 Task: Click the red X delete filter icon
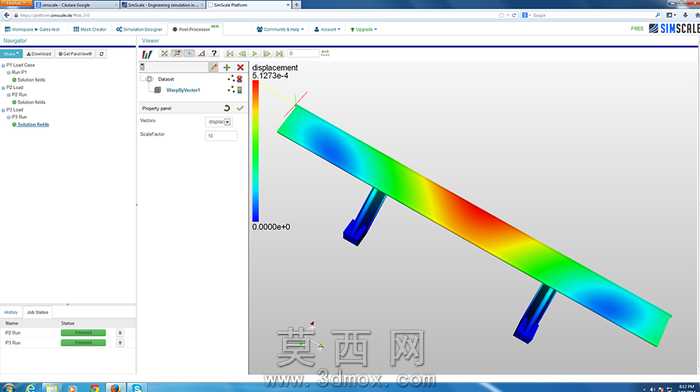tap(240, 67)
